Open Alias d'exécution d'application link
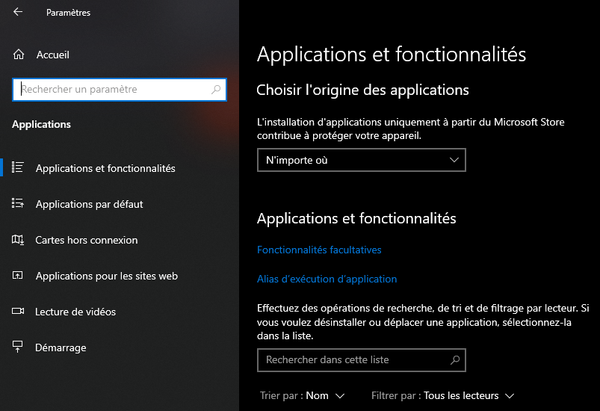Image resolution: width=600 pixels, height=411 pixels. tap(327, 279)
